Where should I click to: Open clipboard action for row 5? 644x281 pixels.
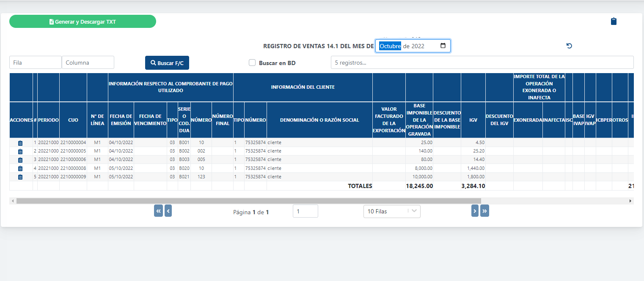(20, 177)
